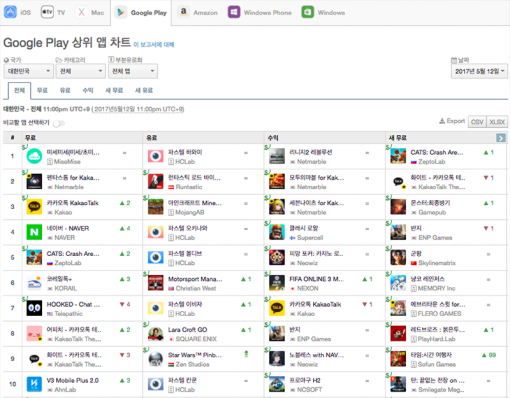
Task: Open the category dropdown showing 전체
Action: click(81, 71)
